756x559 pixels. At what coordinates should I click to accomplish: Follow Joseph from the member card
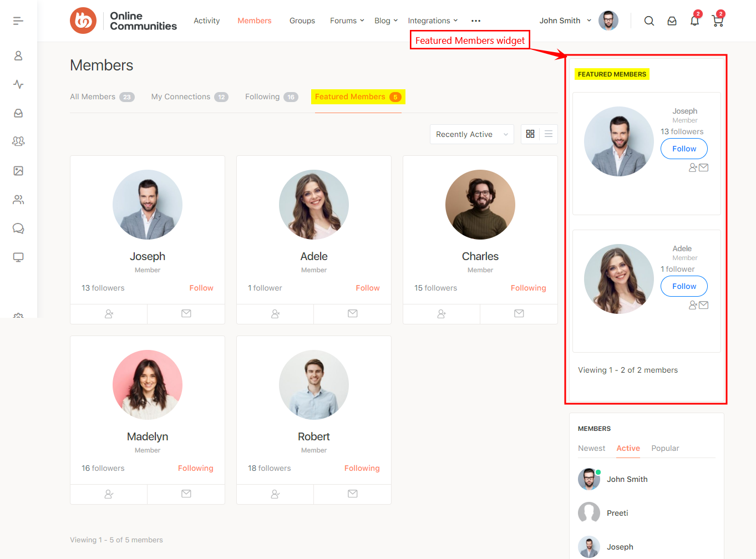point(201,288)
